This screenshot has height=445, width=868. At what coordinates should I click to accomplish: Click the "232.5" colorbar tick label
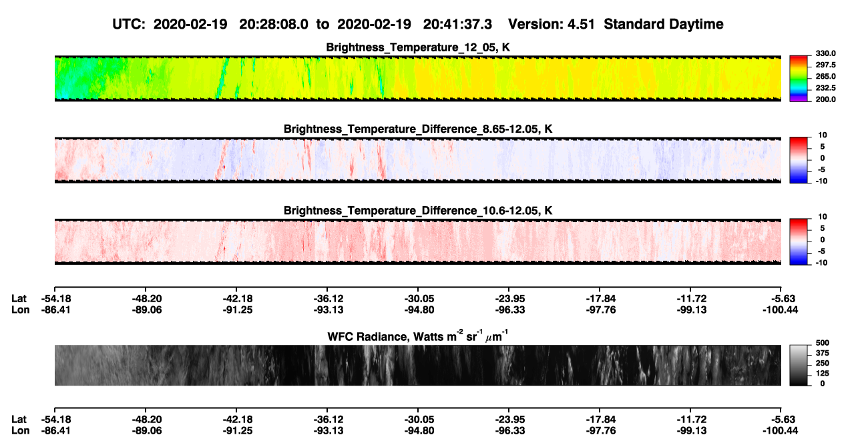[824, 88]
